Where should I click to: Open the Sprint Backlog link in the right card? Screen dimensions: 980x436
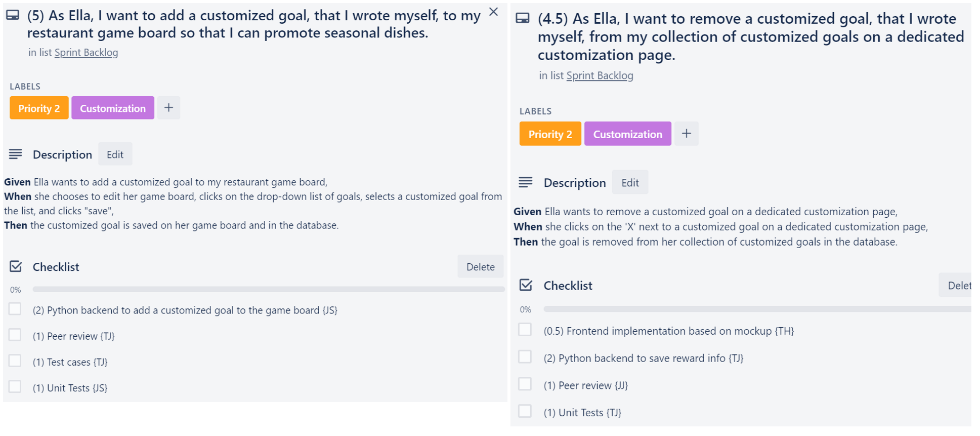[x=600, y=75]
